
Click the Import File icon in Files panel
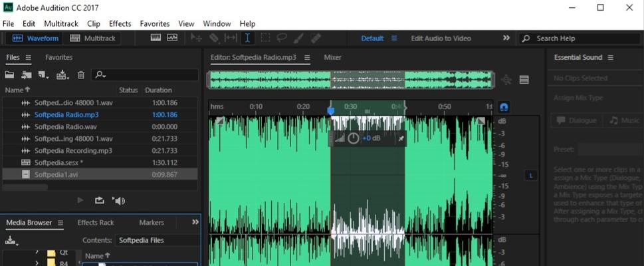(27, 75)
